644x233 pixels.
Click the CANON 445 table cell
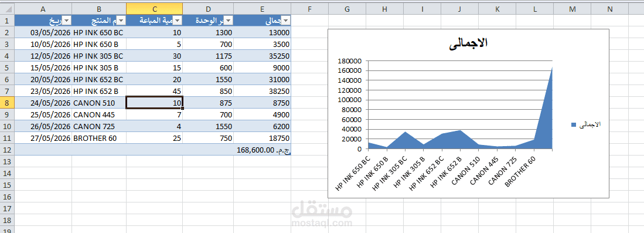(99, 114)
